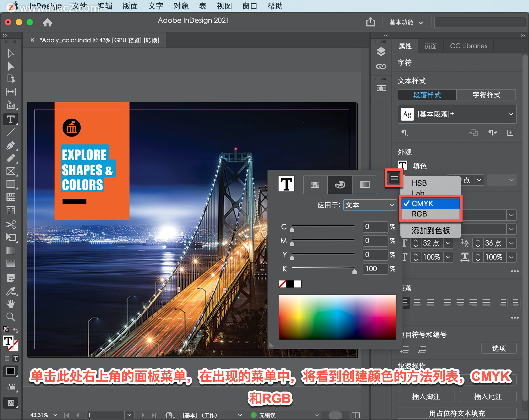Screen dimensions: 529x420
Task: Switch to the gradient view button
Action: click(x=365, y=185)
